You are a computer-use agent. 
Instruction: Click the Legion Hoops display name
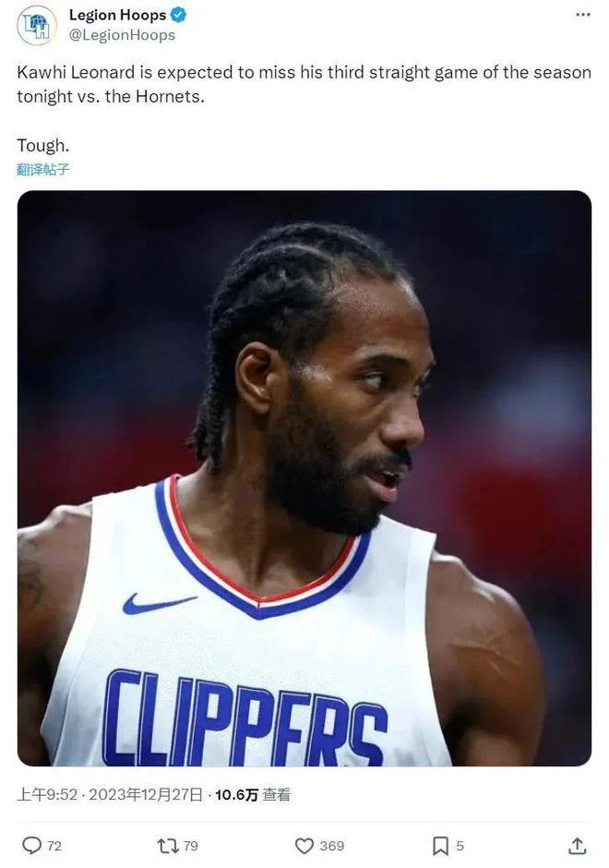click(117, 15)
